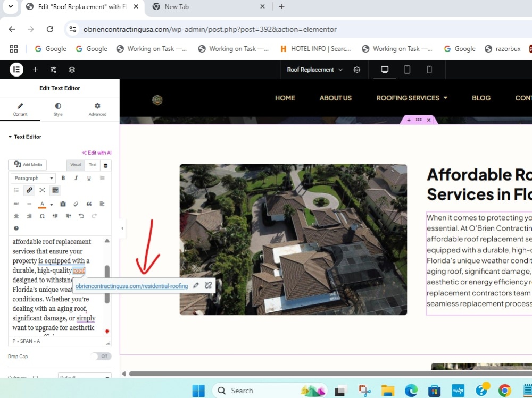Apply bulleted list formatting
The width and height of the screenshot is (532, 398).
pyautogui.click(x=102, y=178)
